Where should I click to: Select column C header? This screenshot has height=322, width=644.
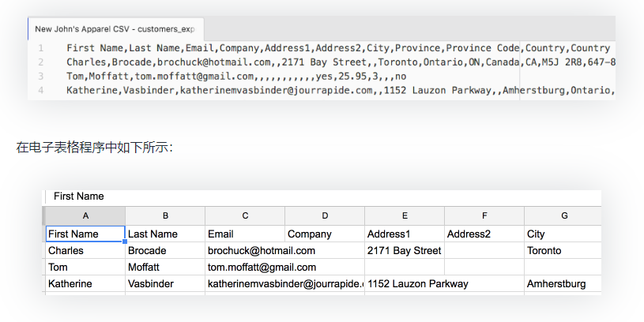point(245,215)
